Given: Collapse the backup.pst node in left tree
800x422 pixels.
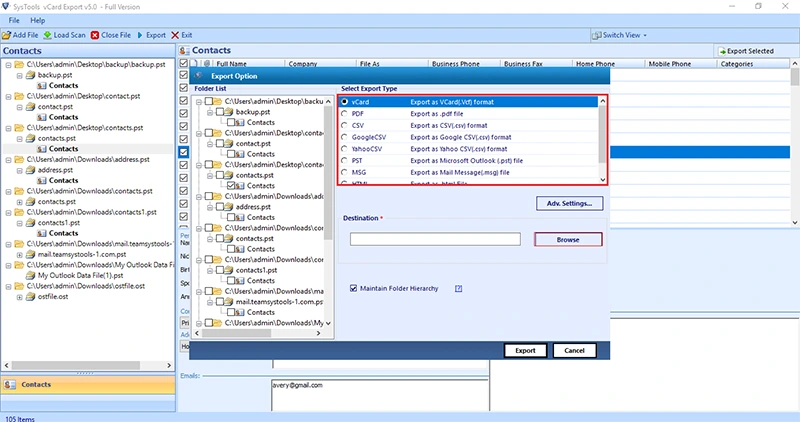Looking at the screenshot, I should click(19, 75).
